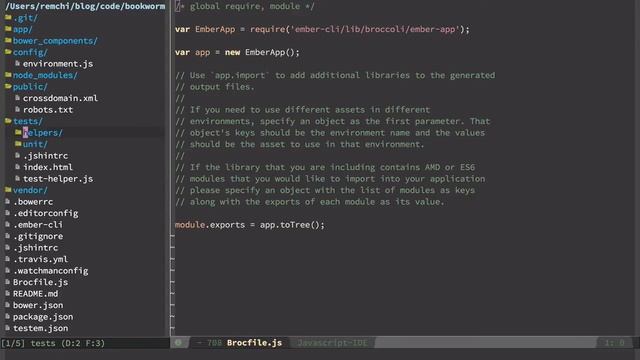Click file icon beside environment.js
Screen dimensions: 640x360
click(18, 63)
